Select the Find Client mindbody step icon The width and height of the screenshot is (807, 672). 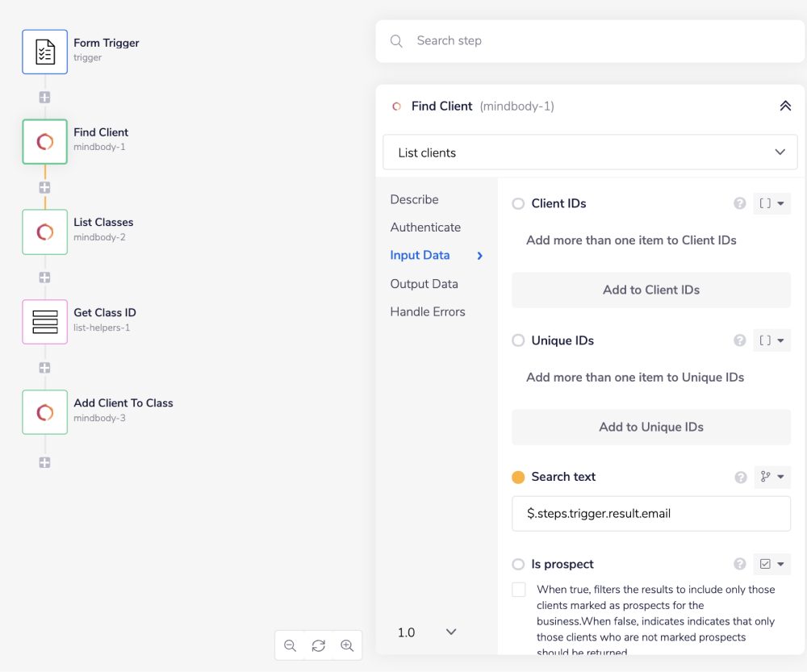[44, 141]
